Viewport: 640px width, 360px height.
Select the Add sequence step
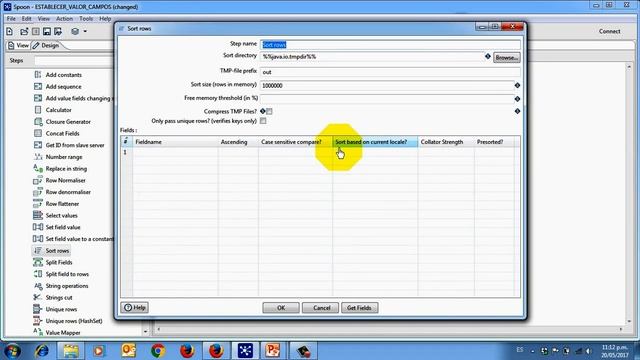(63, 87)
